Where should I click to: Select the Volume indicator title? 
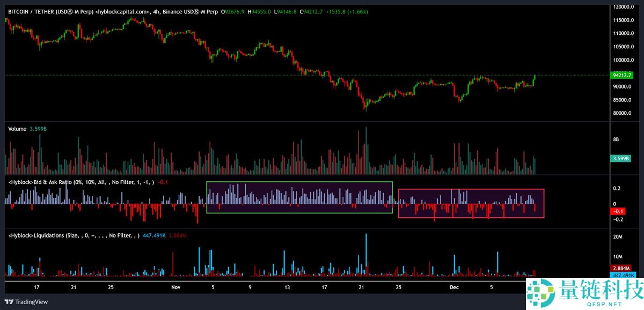16,129
